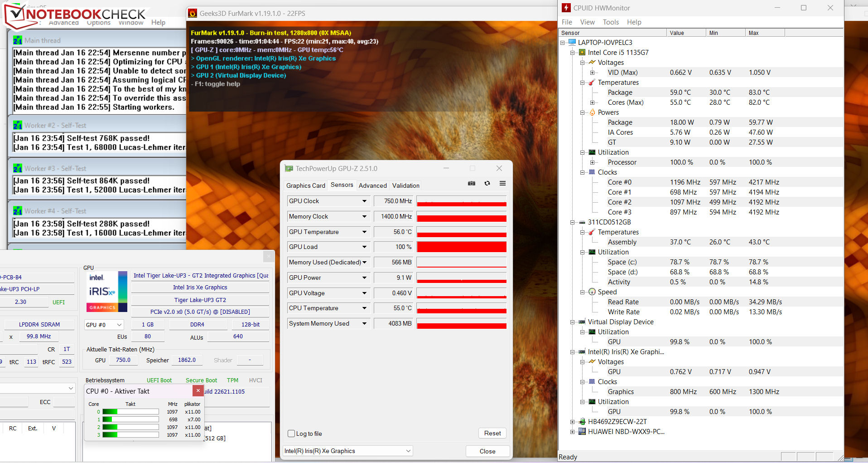Click the Worker #4 Self-Test window icon

coord(18,211)
